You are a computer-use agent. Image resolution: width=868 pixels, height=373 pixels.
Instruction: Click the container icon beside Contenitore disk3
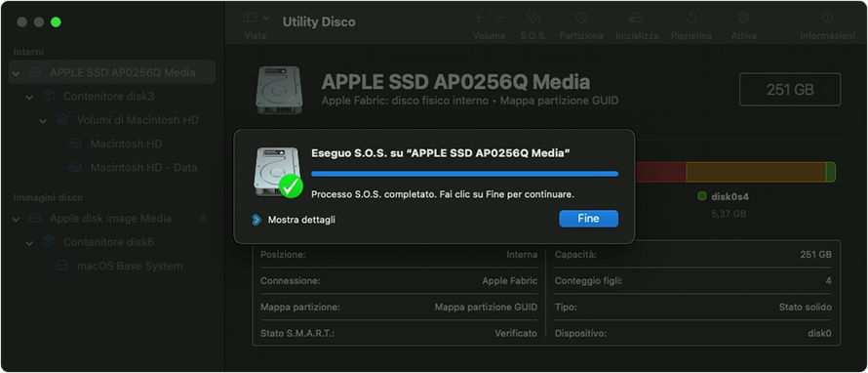(x=49, y=97)
